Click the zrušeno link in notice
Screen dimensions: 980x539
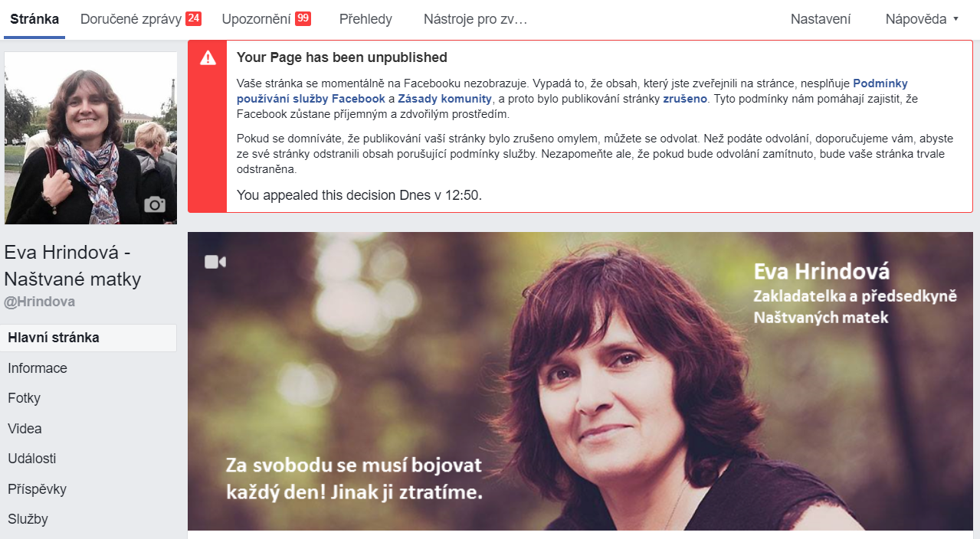(686, 99)
